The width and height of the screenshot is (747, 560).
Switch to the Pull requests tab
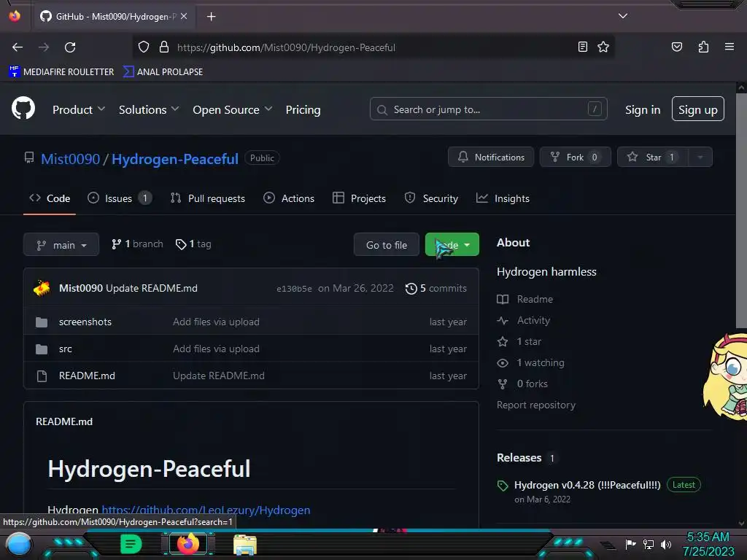tap(208, 198)
